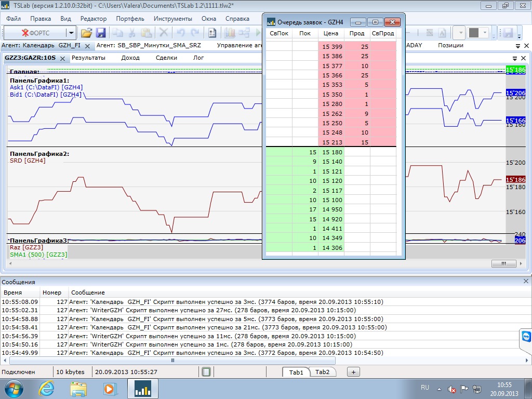Expand the ФОРТС connection dropdown

(71, 33)
